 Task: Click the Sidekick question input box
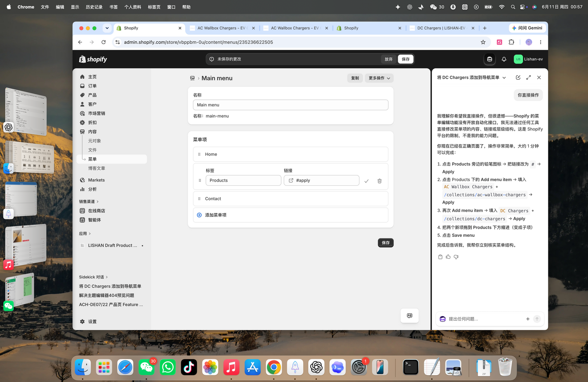[484, 319]
